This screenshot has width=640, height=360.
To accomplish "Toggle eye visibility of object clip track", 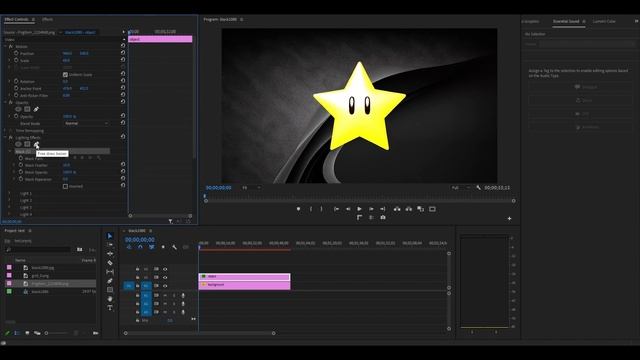I will click(165, 277).
